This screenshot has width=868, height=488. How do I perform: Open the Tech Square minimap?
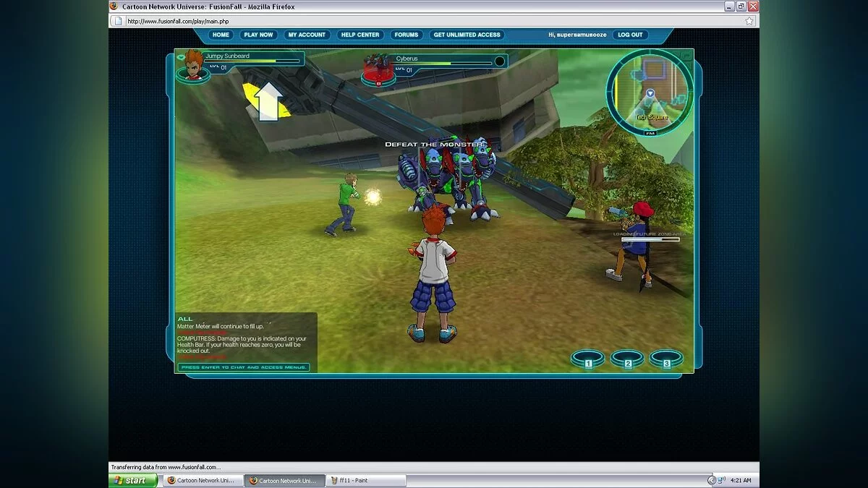pyautogui.click(x=650, y=92)
